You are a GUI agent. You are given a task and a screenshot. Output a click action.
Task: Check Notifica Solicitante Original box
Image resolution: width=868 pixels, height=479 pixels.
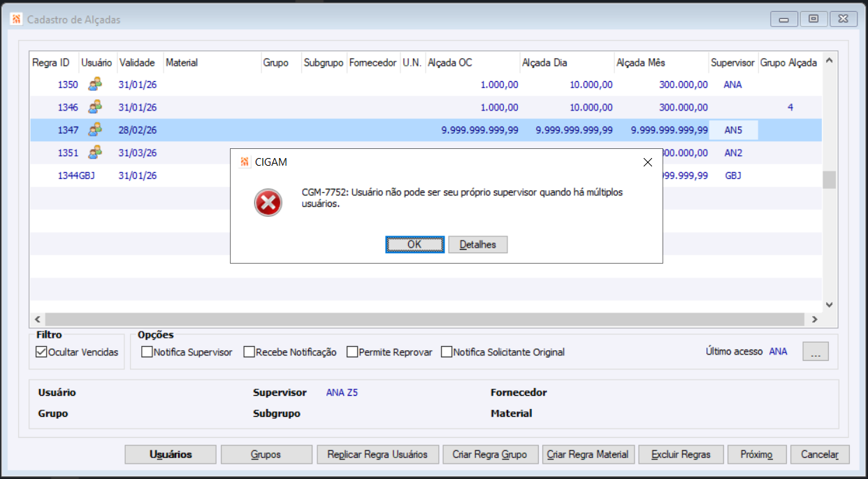[447, 352]
